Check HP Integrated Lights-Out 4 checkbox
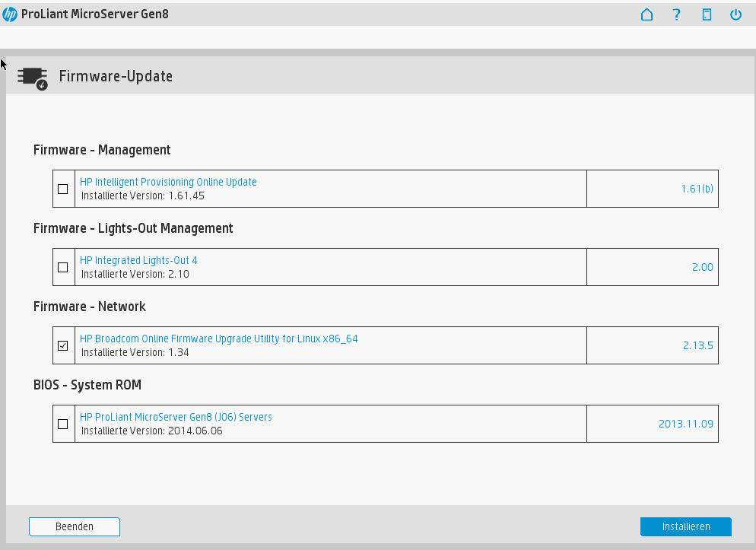Screen dimensions: 756x550 (x=62, y=268)
